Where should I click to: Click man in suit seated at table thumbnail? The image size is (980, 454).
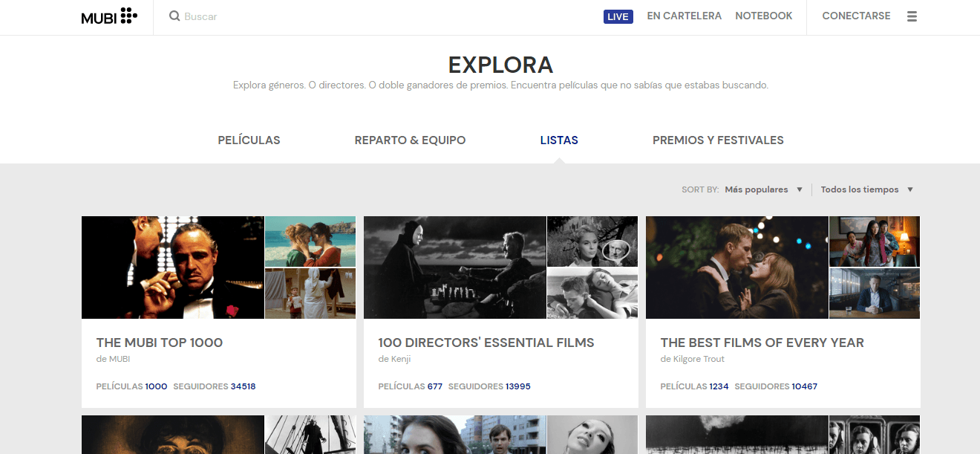(x=875, y=294)
